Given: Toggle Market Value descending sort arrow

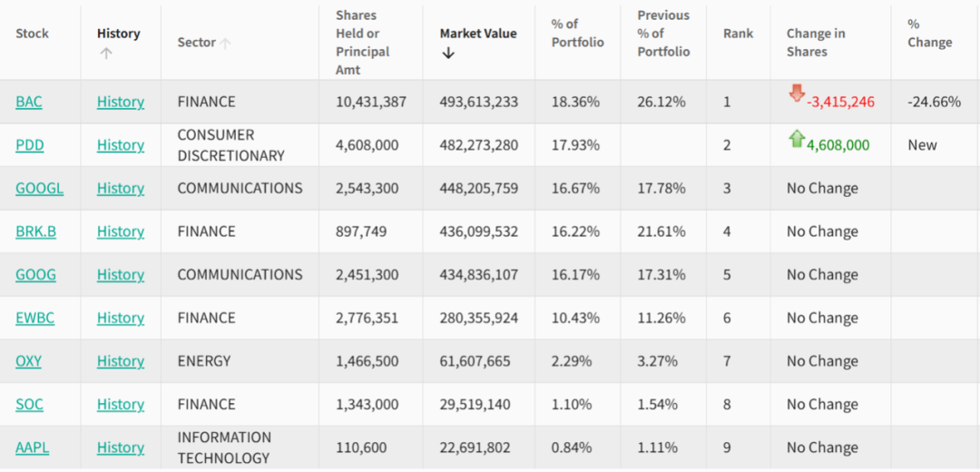Looking at the screenshot, I should coord(448,54).
